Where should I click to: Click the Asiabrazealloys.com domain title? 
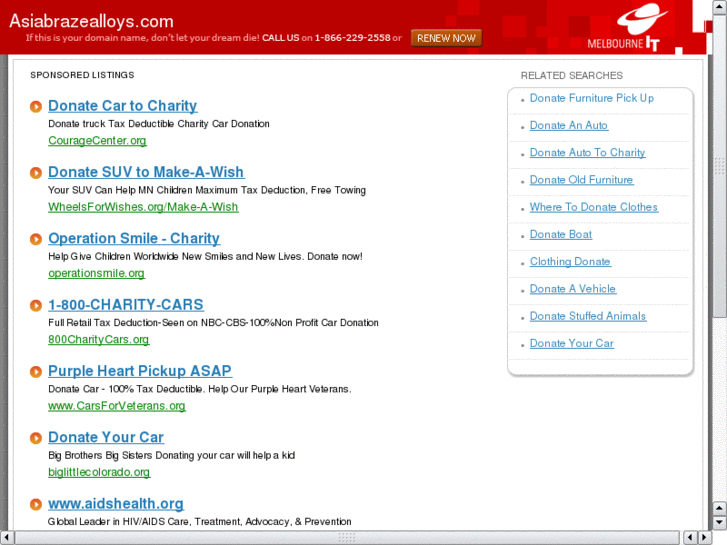[91, 21]
